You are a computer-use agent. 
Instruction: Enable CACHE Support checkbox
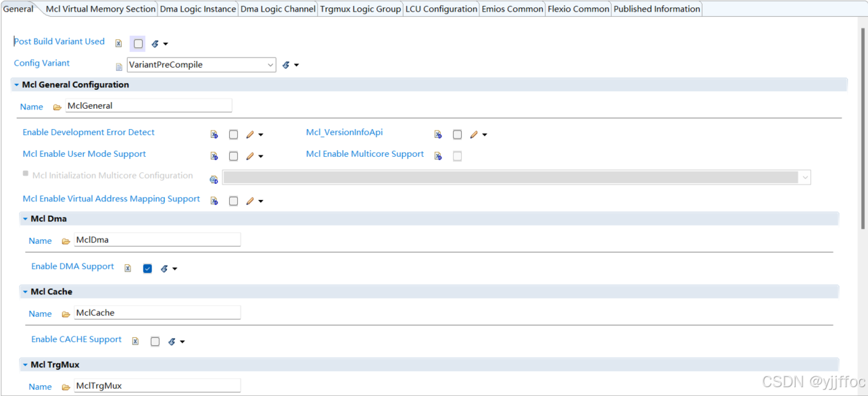[x=155, y=341]
